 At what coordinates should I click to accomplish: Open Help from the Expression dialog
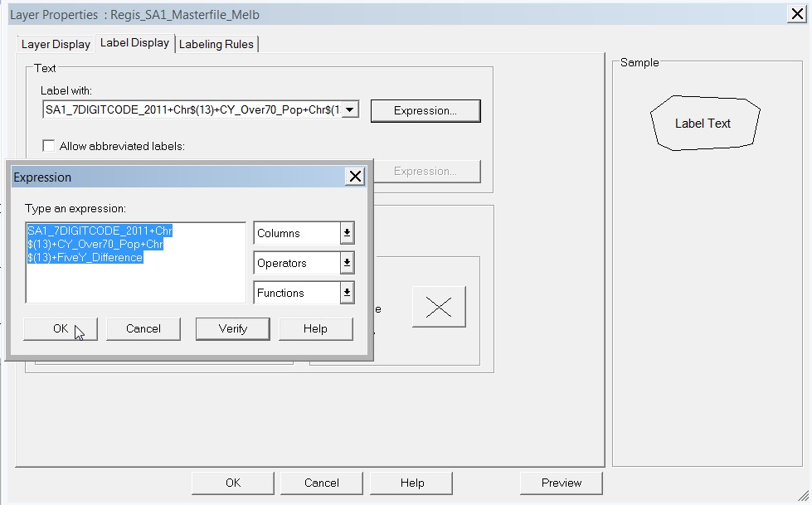pos(316,328)
